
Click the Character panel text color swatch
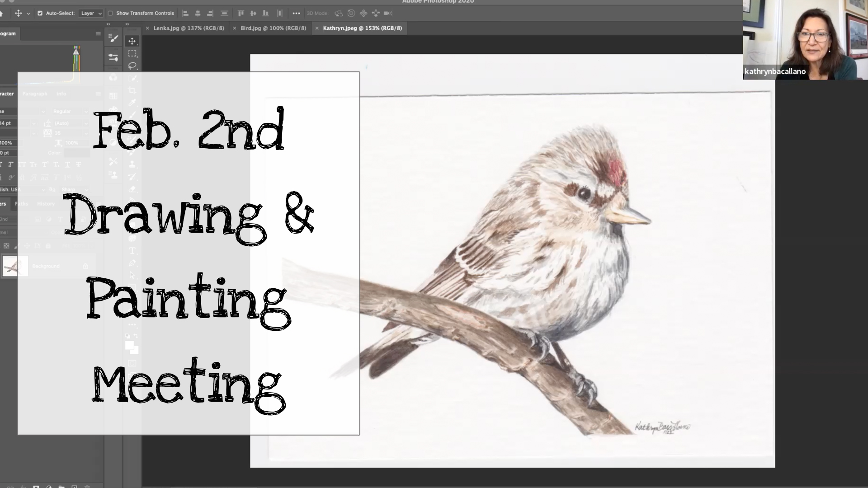click(77, 153)
